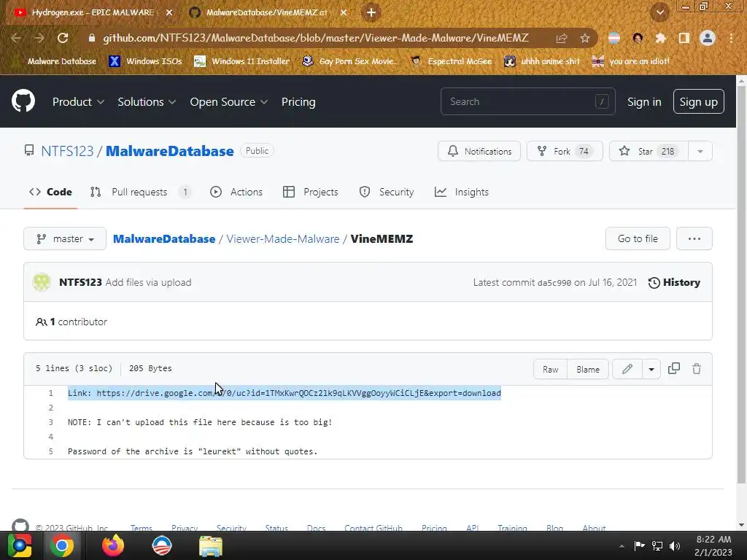This screenshot has width=747, height=560.
Task: Click the 'Password of the archive' line
Action: click(193, 451)
